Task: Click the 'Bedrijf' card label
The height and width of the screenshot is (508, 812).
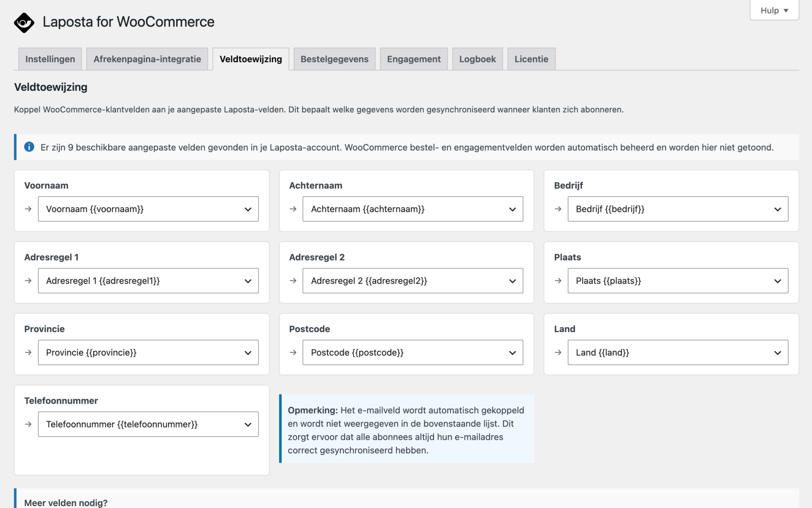Action: 569,185
